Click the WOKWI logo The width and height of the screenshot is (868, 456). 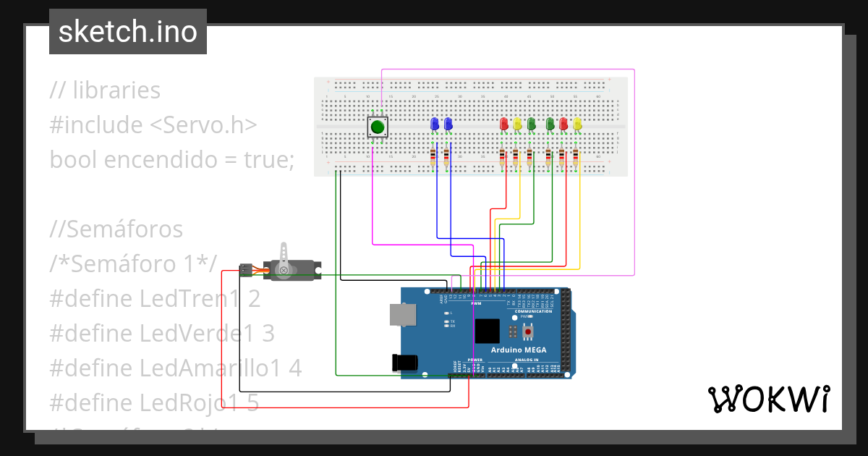point(769,398)
